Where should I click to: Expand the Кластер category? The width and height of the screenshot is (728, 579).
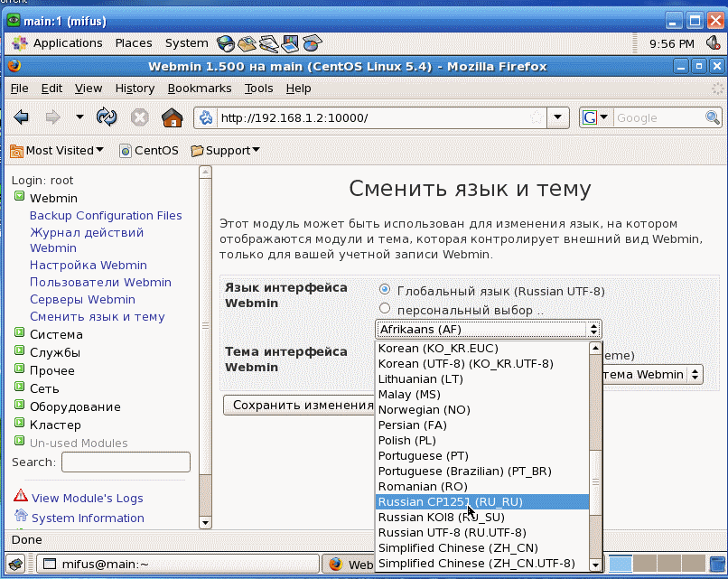coord(20,423)
